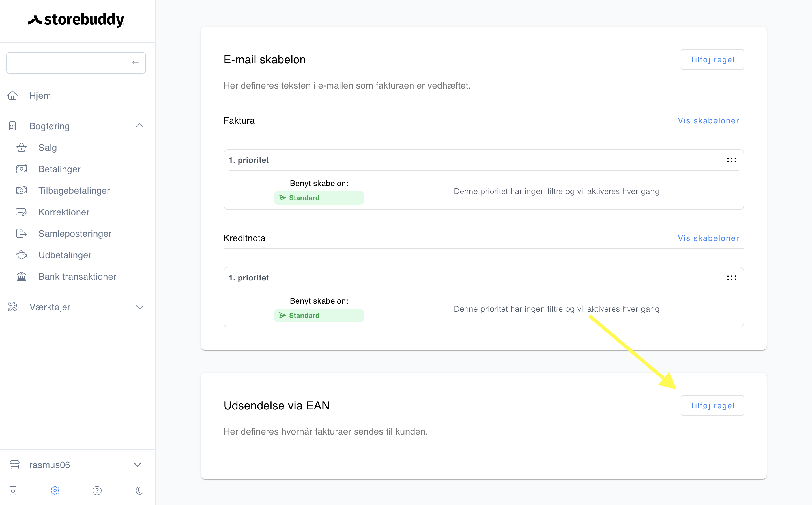The width and height of the screenshot is (812, 505).
Task: Click the send icon in Faktura Standard chip
Action: click(x=283, y=198)
